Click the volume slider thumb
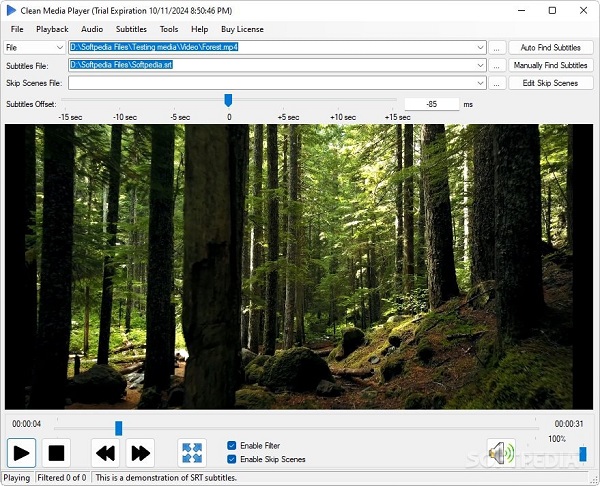The height and width of the screenshot is (486, 600). [583, 454]
